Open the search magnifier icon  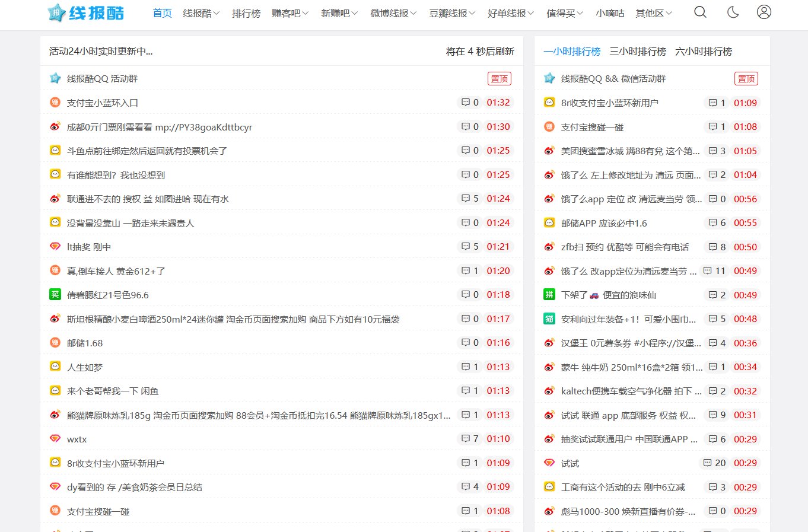coord(700,12)
